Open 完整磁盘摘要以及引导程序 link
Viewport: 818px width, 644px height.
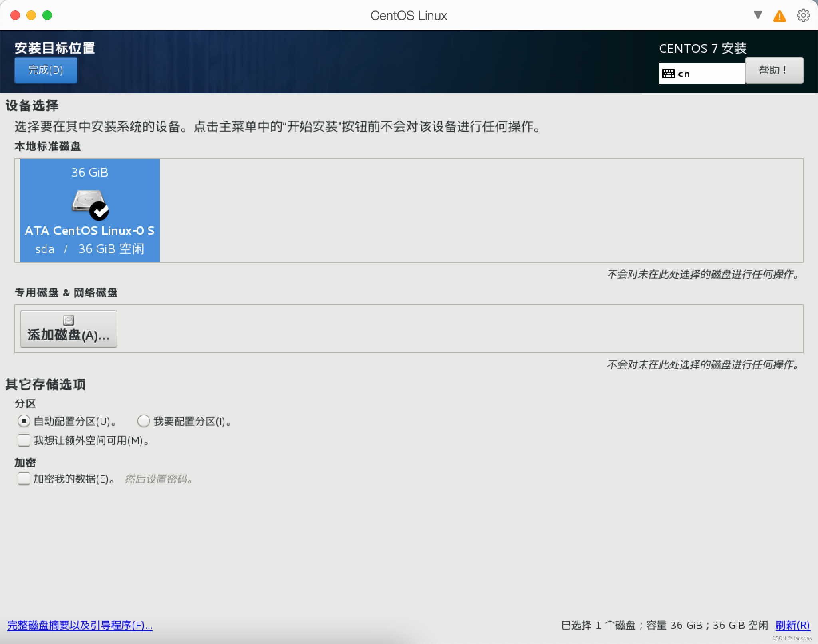(80, 625)
